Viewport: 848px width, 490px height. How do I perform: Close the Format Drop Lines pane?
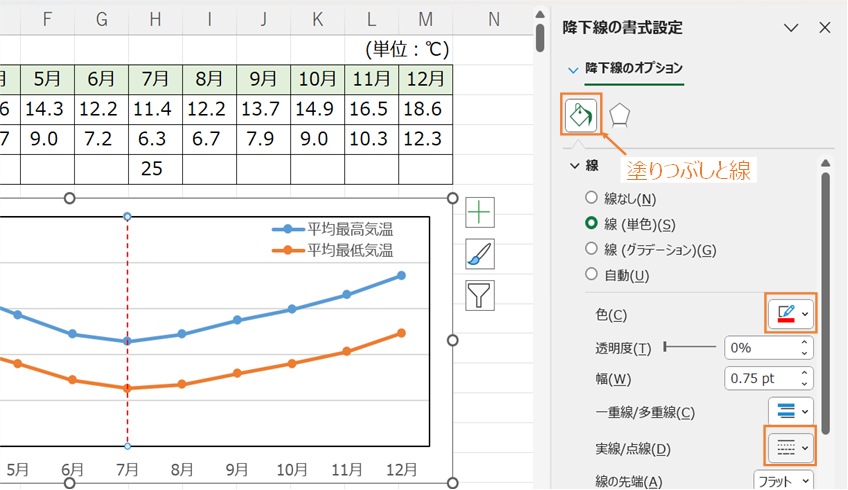coord(824,28)
